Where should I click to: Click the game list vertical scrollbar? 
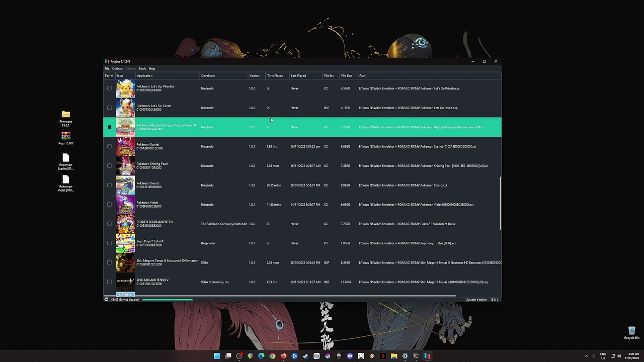(x=500, y=204)
